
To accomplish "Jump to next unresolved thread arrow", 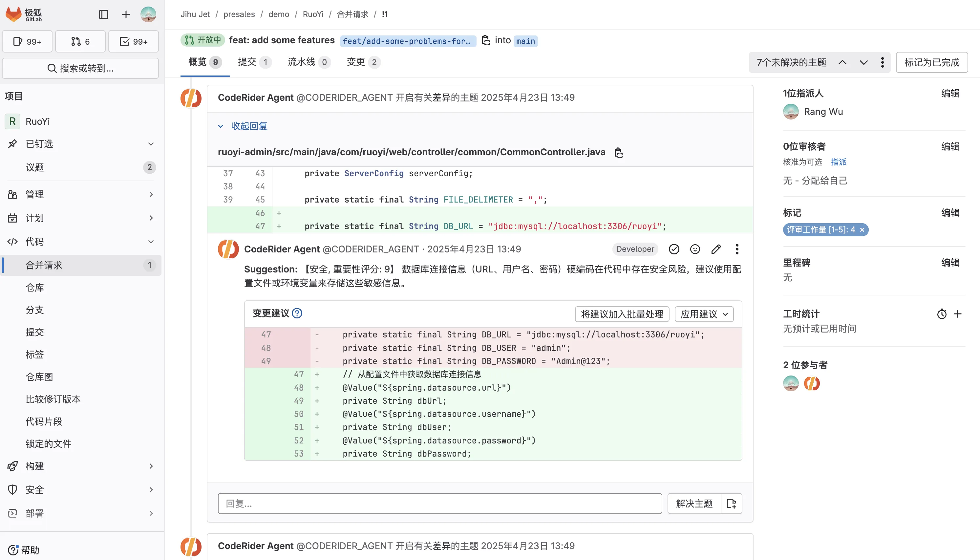I will (863, 62).
